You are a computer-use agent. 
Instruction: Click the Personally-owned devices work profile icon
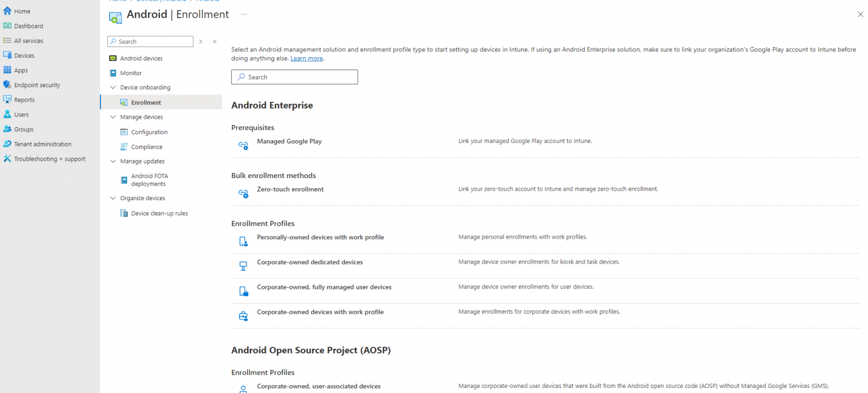tap(243, 241)
